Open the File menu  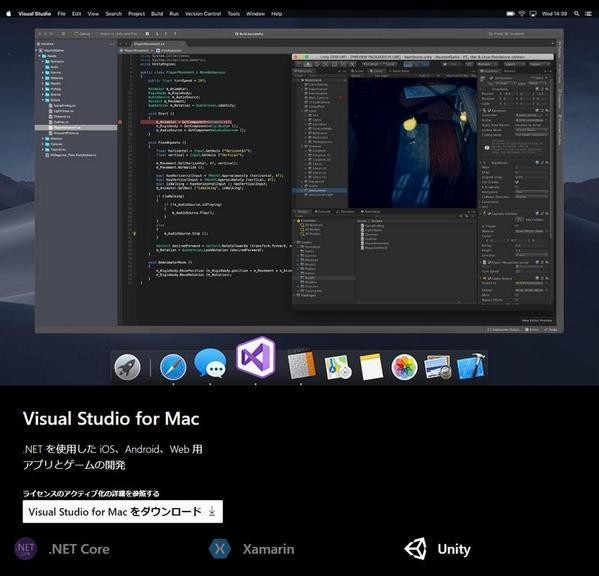coord(62,14)
